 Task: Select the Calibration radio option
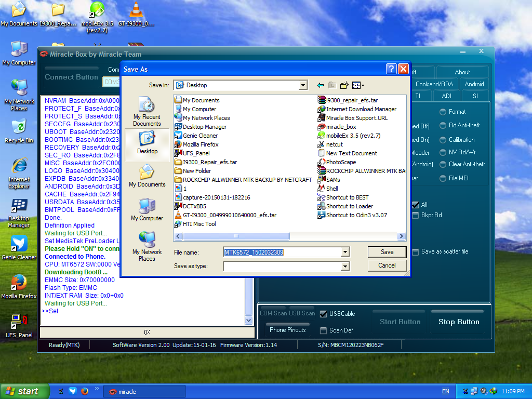457,139
